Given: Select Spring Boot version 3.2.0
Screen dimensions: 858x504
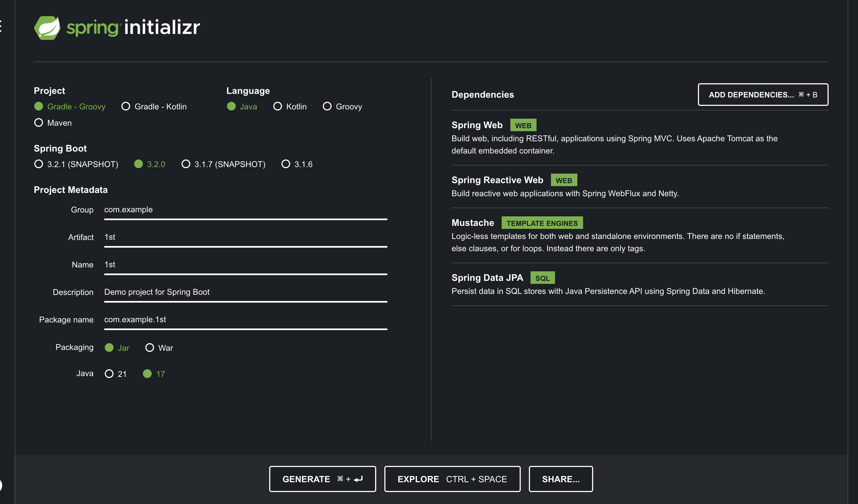Looking at the screenshot, I should point(150,164).
